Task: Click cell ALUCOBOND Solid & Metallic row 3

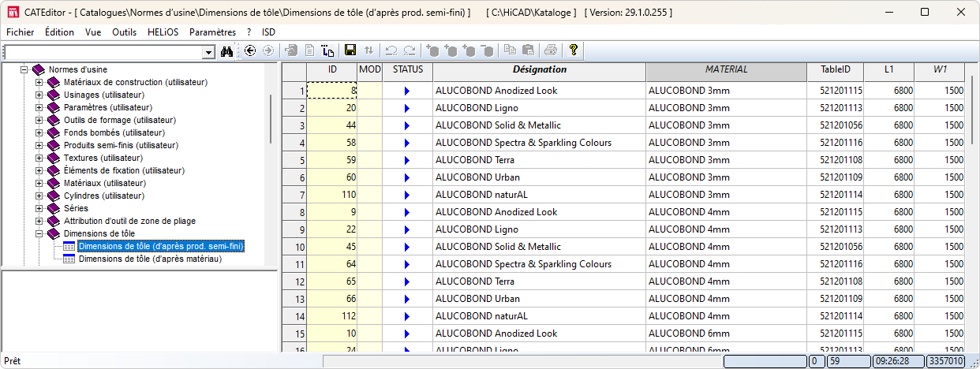Action: (x=540, y=125)
